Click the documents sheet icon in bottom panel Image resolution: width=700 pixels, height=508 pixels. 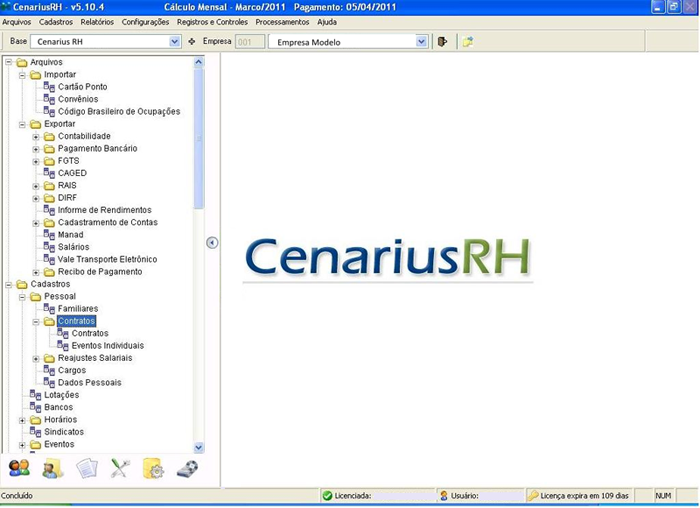(87, 469)
